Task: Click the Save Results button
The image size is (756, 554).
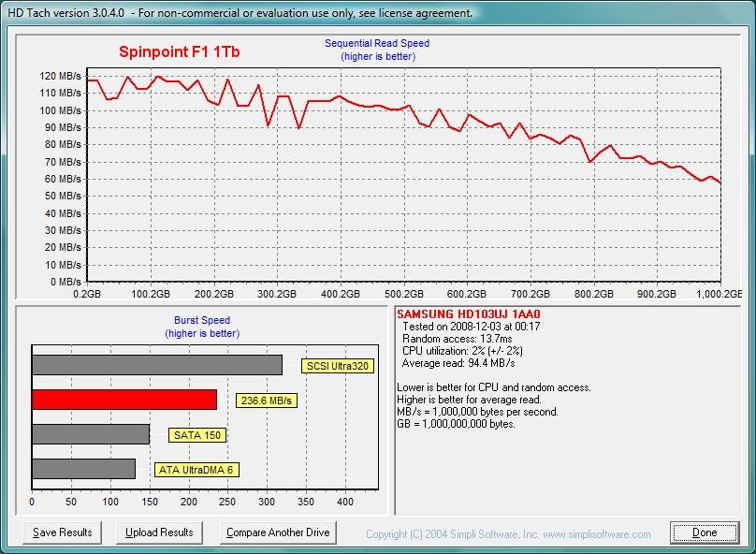Action: coord(62,532)
